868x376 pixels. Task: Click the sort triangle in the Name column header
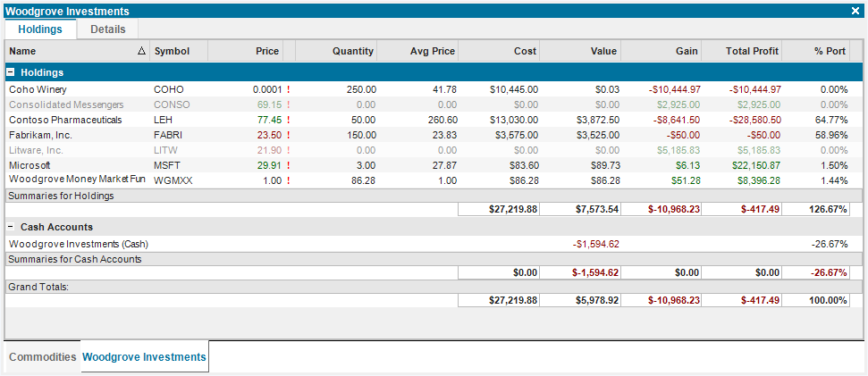point(141,51)
